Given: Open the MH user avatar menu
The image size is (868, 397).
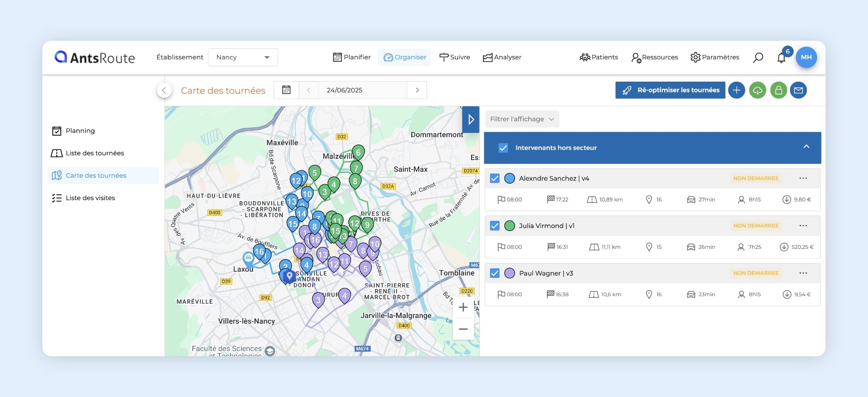Looking at the screenshot, I should (x=806, y=57).
